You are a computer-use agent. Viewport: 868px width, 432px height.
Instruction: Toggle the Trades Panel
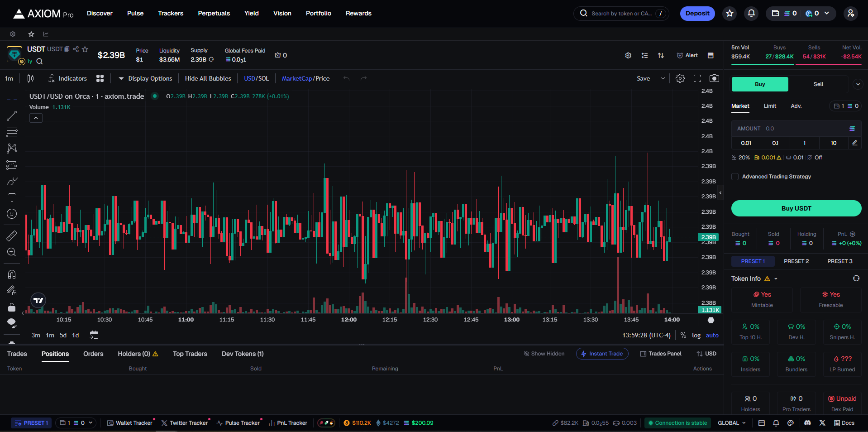pyautogui.click(x=661, y=354)
